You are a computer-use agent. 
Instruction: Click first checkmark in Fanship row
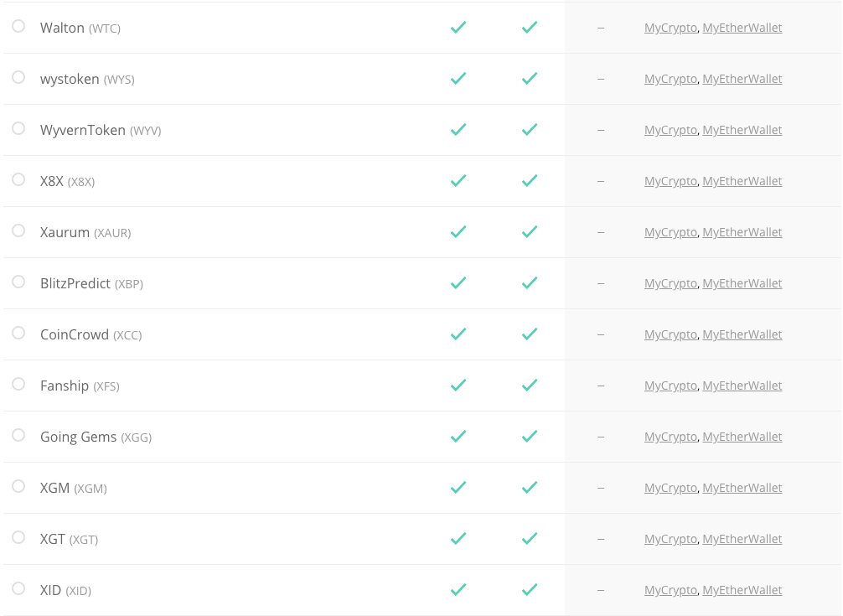point(458,385)
